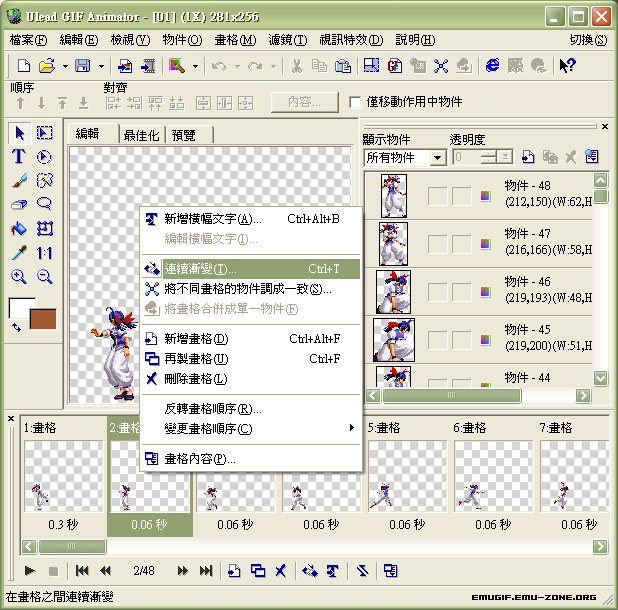This screenshot has height=610, width=618.
Task: Save file using floppy disk icon
Action: [x=83, y=65]
